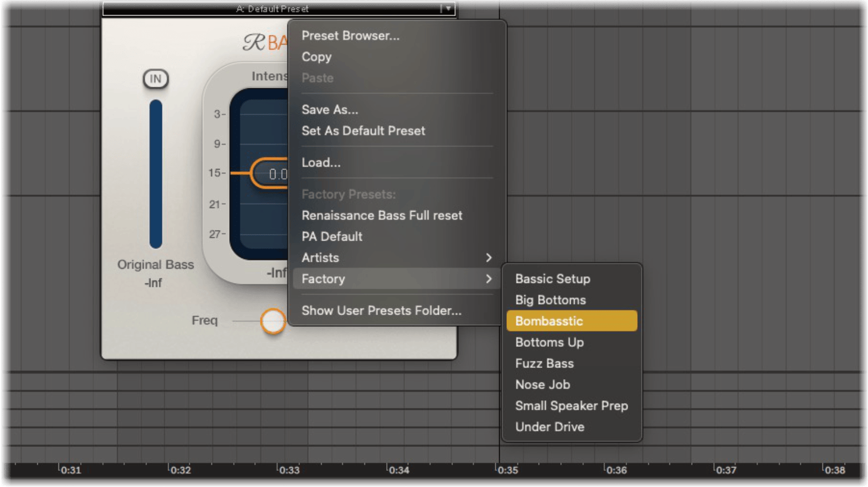Click the A: Default Preset name bar
The image size is (868, 487).
click(x=273, y=9)
